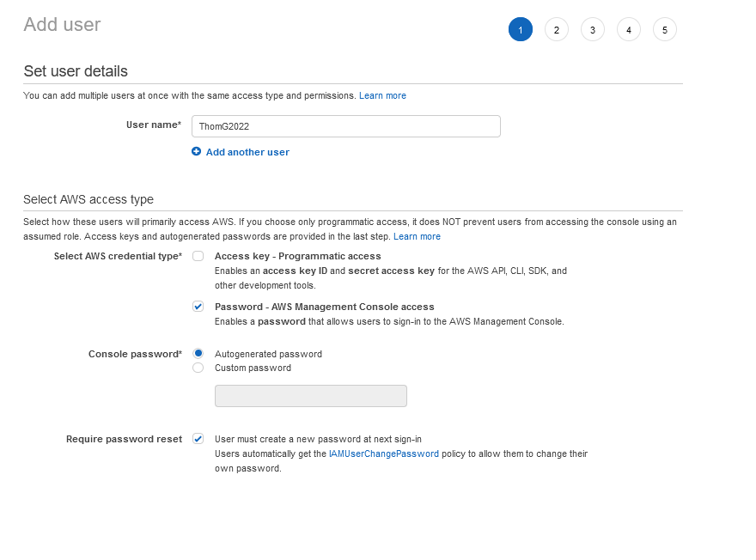Enable the Access key Programmatic access checkbox
This screenshot has width=756, height=560.
click(x=198, y=256)
